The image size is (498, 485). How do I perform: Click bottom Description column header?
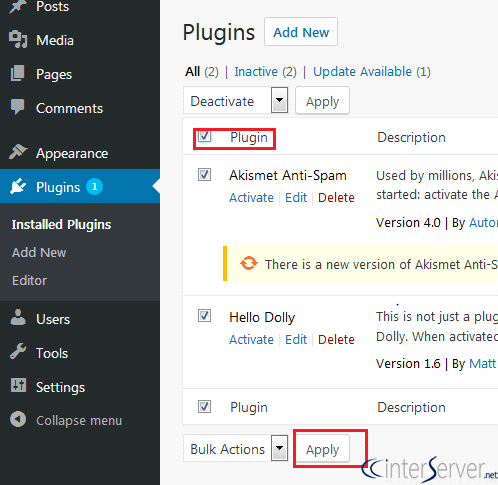(411, 407)
